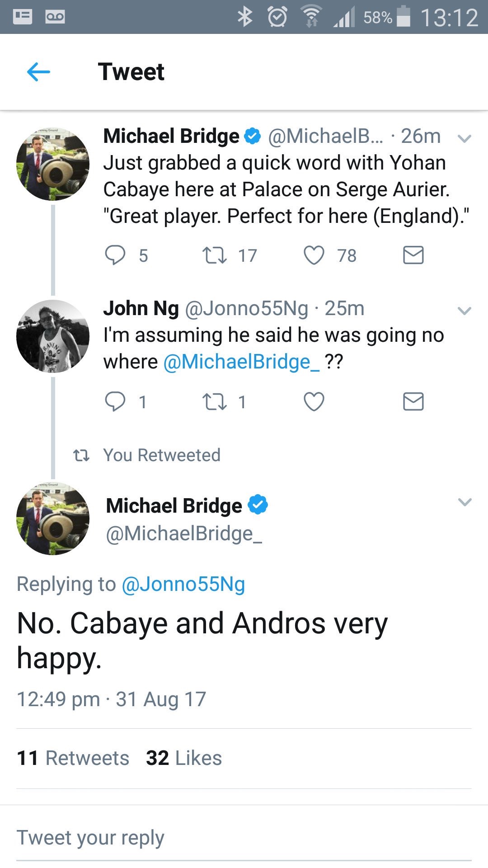Retweet the tweet with 17 retweets
Image resolution: width=488 pixels, height=868 pixels.
(214, 255)
